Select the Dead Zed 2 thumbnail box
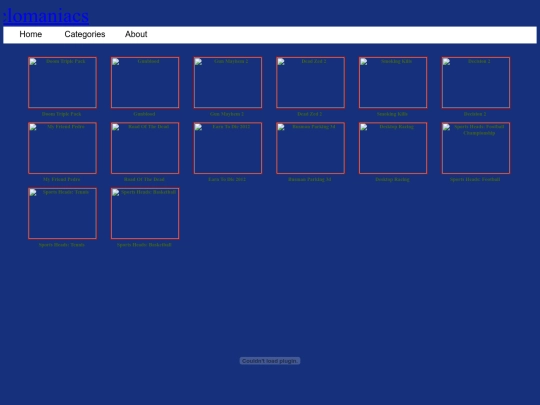The width and height of the screenshot is (540, 405). coord(310,83)
